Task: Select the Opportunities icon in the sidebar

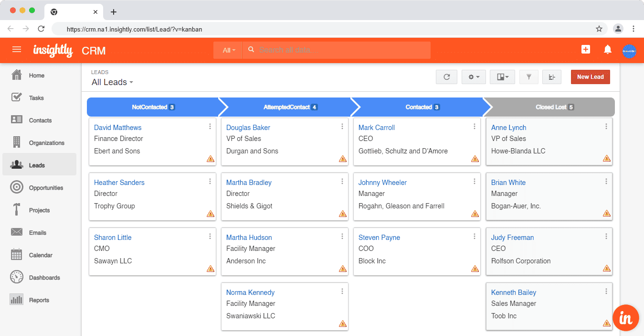Action: pyautogui.click(x=17, y=187)
